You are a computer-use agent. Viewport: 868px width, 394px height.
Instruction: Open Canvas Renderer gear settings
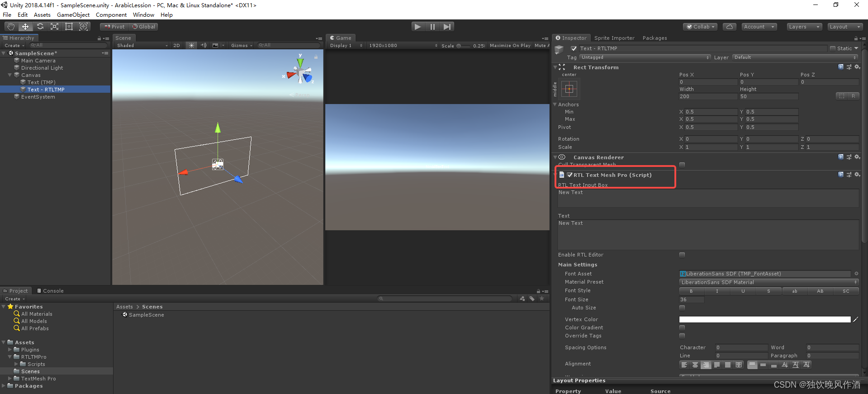[x=857, y=157]
